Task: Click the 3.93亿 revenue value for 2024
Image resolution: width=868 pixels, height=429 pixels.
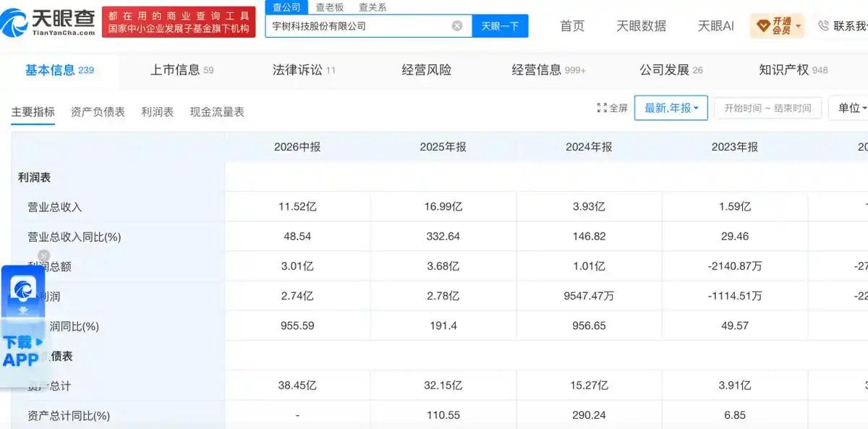Action: tap(589, 207)
